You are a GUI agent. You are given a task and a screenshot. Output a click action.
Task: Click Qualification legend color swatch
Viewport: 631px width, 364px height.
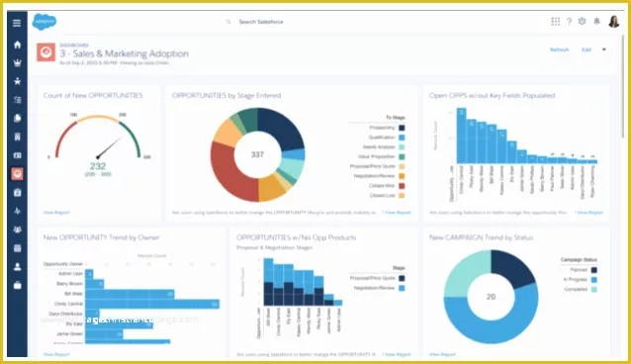[402, 137]
